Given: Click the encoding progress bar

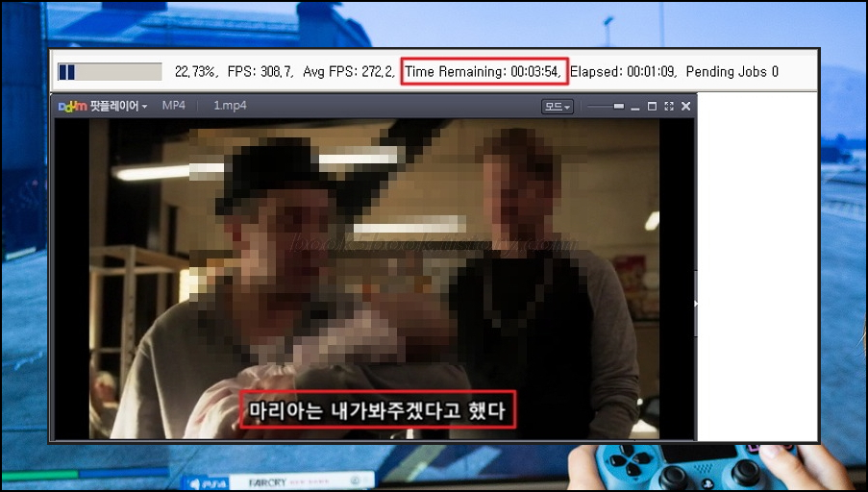Looking at the screenshot, I should pyautogui.click(x=110, y=72).
